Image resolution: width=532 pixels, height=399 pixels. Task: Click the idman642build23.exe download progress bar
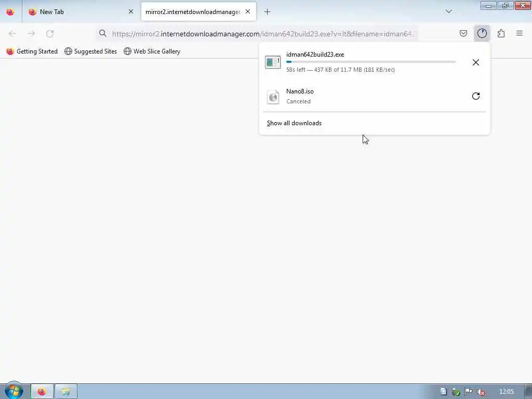pyautogui.click(x=371, y=62)
